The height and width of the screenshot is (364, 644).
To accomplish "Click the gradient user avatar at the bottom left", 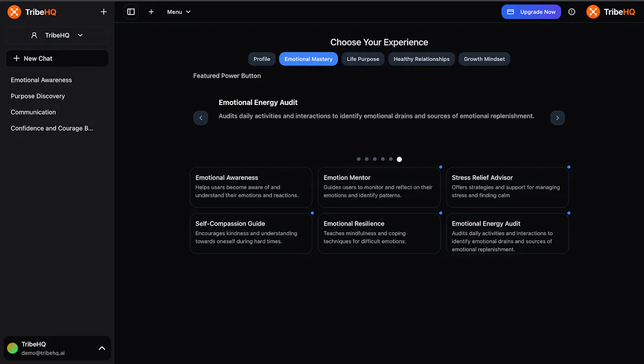I will pos(12,348).
